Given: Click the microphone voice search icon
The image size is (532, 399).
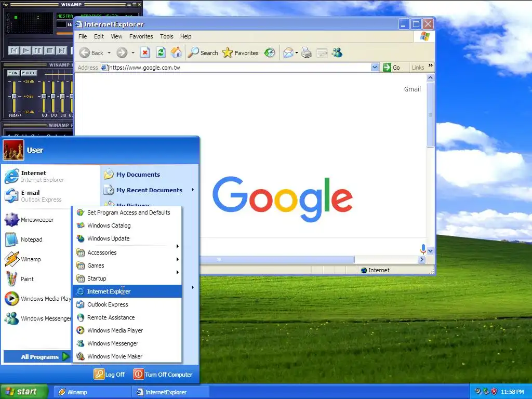Looking at the screenshot, I should [423, 249].
